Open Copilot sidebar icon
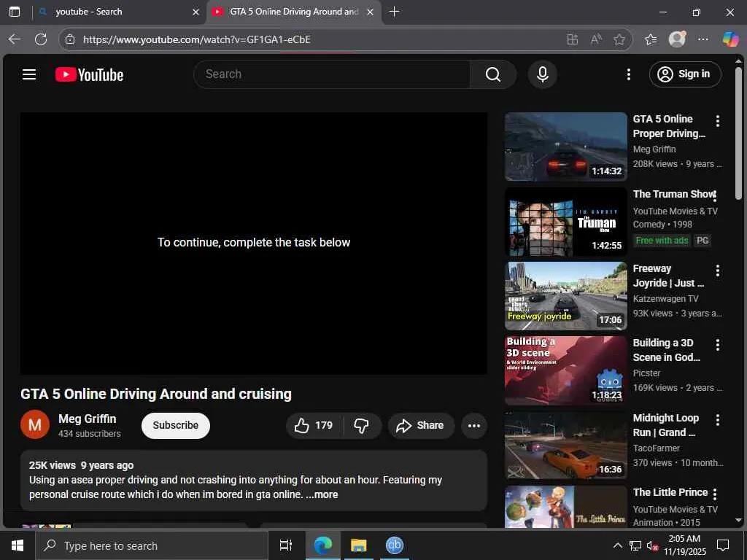Image resolution: width=747 pixels, height=560 pixels. click(x=730, y=39)
